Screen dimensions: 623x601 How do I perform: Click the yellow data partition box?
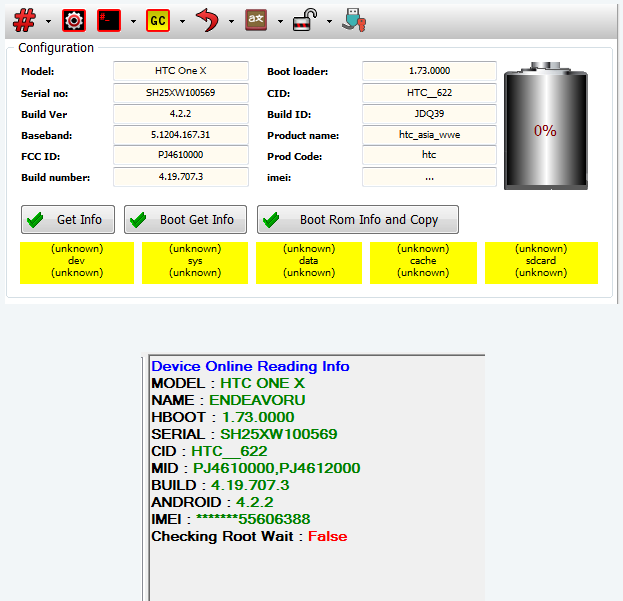coord(309,263)
